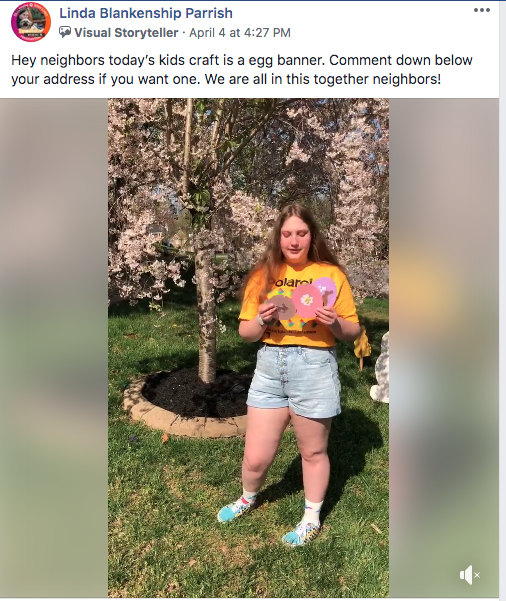The image size is (506, 601).
Task: Open Linda Blankenship Parrish's profile picture
Action: 31,22
